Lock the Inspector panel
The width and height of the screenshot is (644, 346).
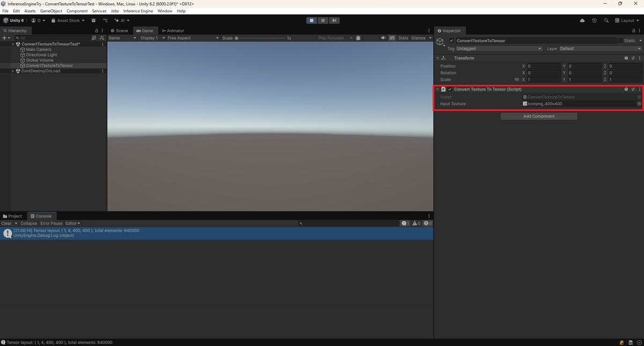(633, 31)
